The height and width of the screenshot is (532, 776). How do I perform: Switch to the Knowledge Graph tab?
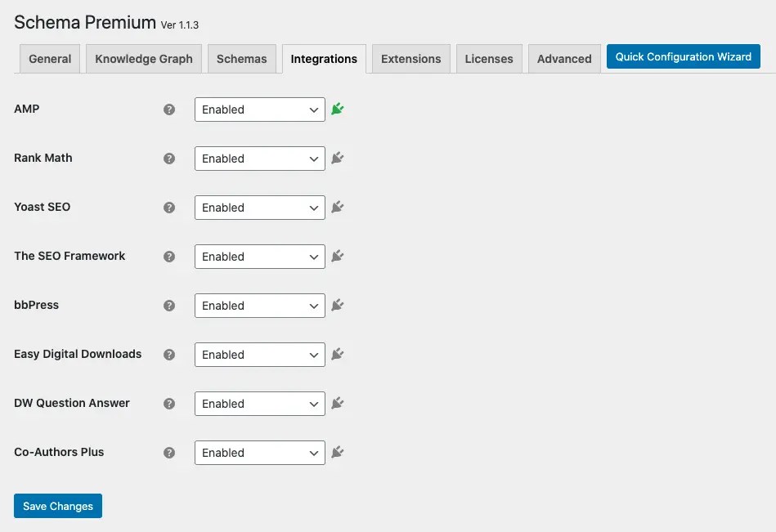coord(144,59)
